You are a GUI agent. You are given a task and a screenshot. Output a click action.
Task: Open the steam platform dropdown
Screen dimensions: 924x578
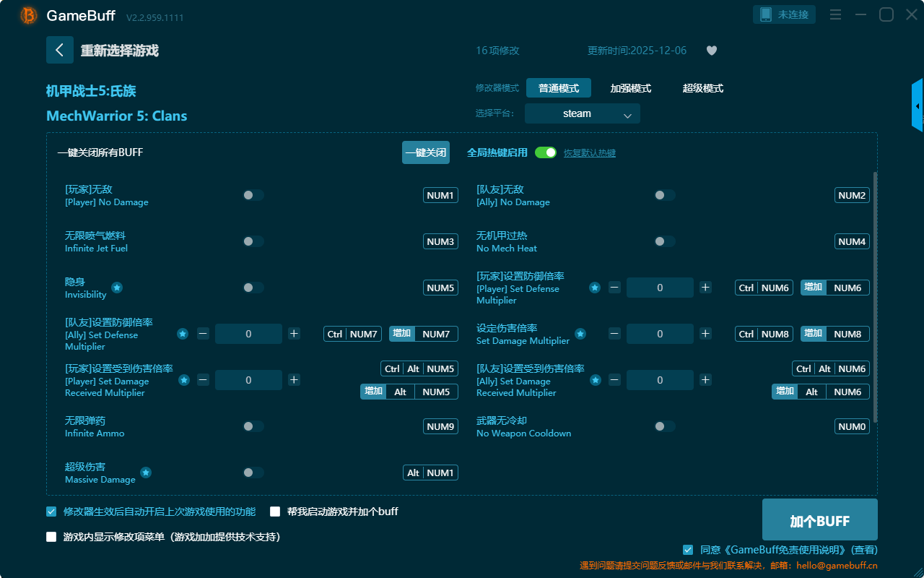point(582,113)
